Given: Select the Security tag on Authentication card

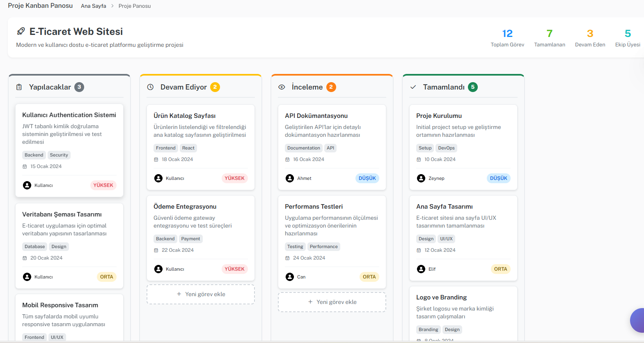Looking at the screenshot, I should tap(59, 155).
